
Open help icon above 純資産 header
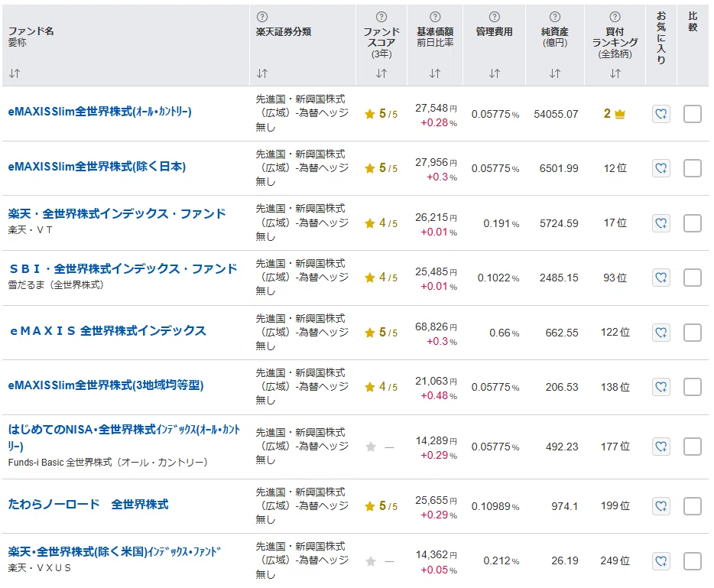(x=555, y=17)
